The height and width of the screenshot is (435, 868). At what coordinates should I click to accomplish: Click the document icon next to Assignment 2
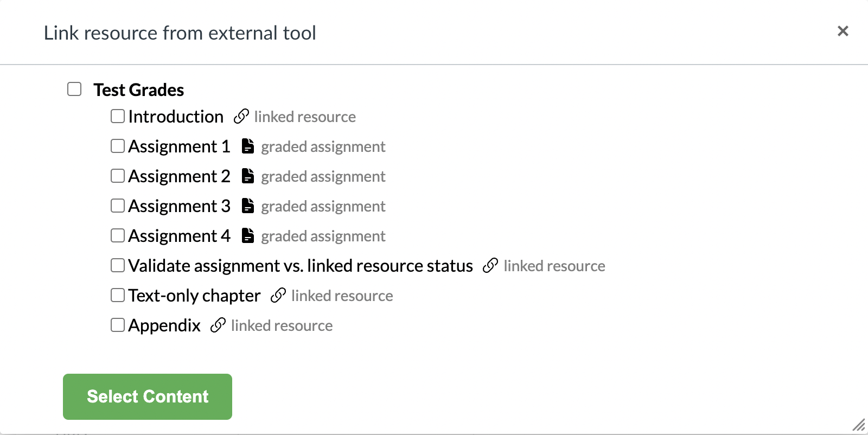click(x=248, y=176)
